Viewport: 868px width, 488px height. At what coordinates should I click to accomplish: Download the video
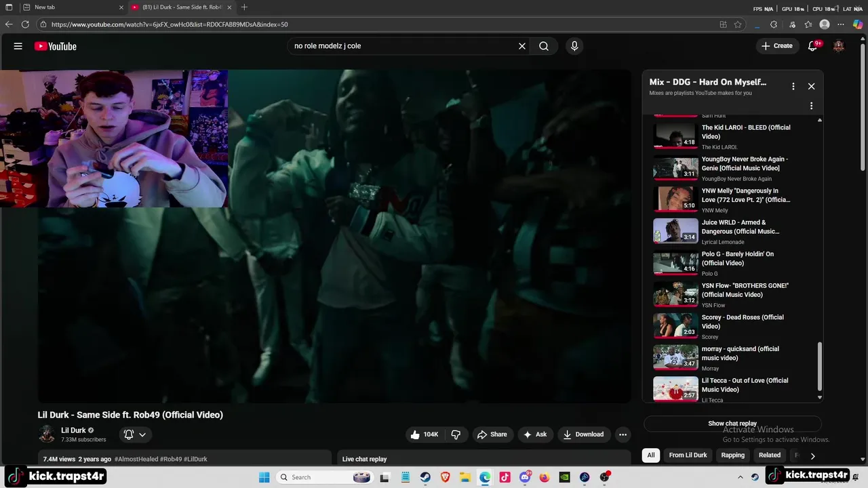point(583,434)
